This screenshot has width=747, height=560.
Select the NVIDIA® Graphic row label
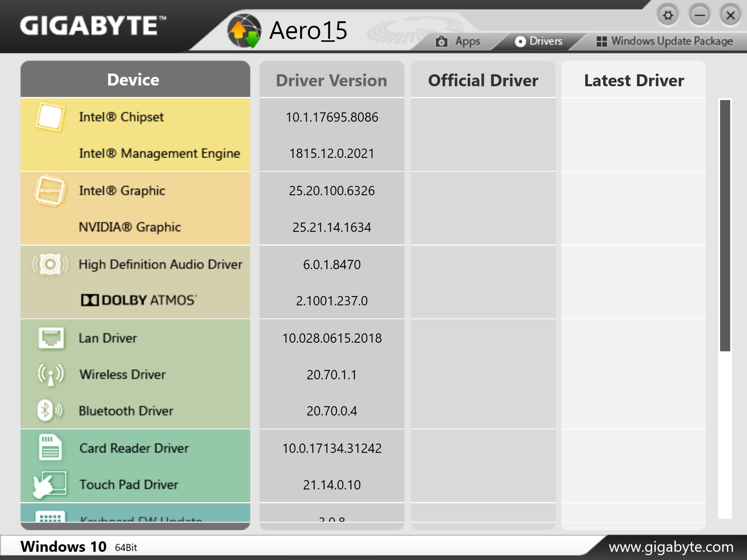click(130, 227)
